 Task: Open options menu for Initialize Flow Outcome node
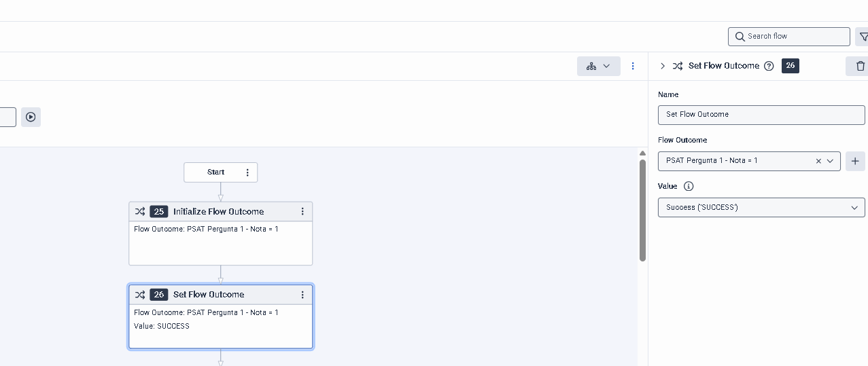pos(302,211)
